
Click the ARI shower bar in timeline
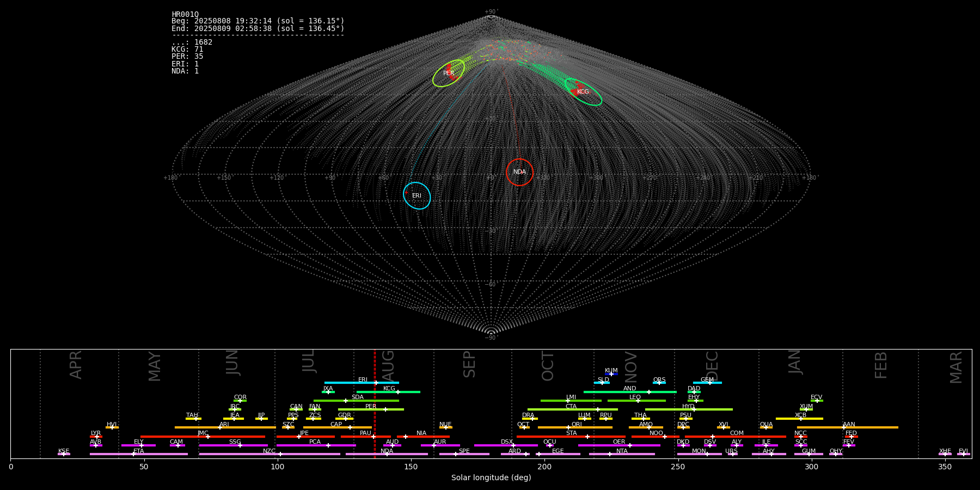(225, 427)
